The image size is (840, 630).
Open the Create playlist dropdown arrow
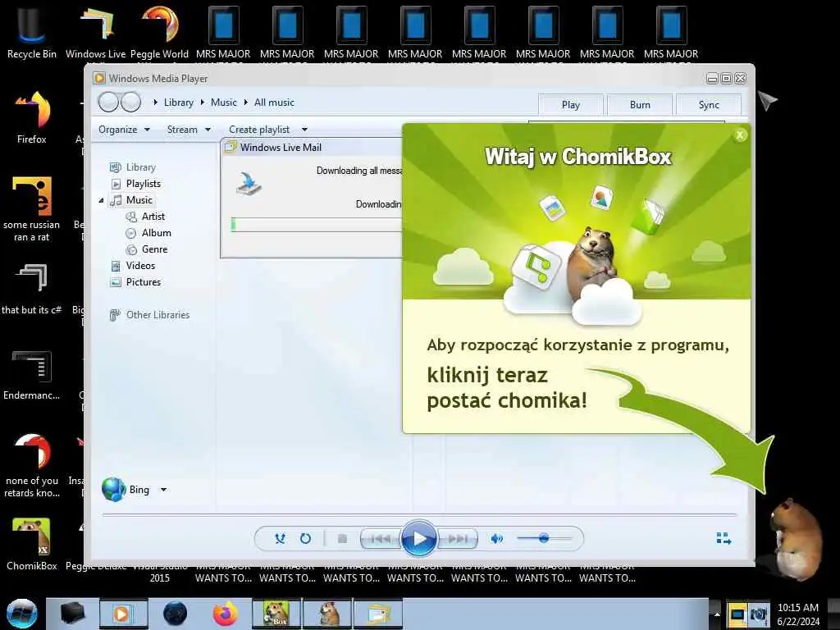coord(304,130)
